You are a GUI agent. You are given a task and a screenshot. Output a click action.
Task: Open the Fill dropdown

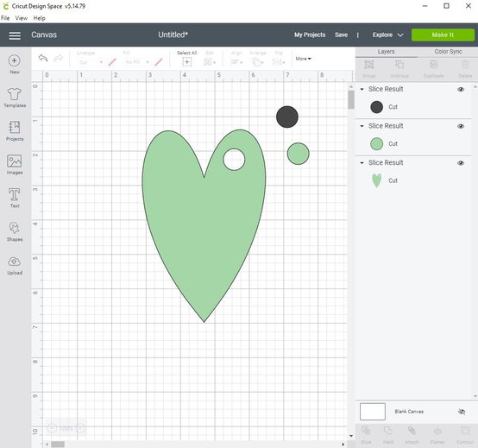click(x=136, y=62)
